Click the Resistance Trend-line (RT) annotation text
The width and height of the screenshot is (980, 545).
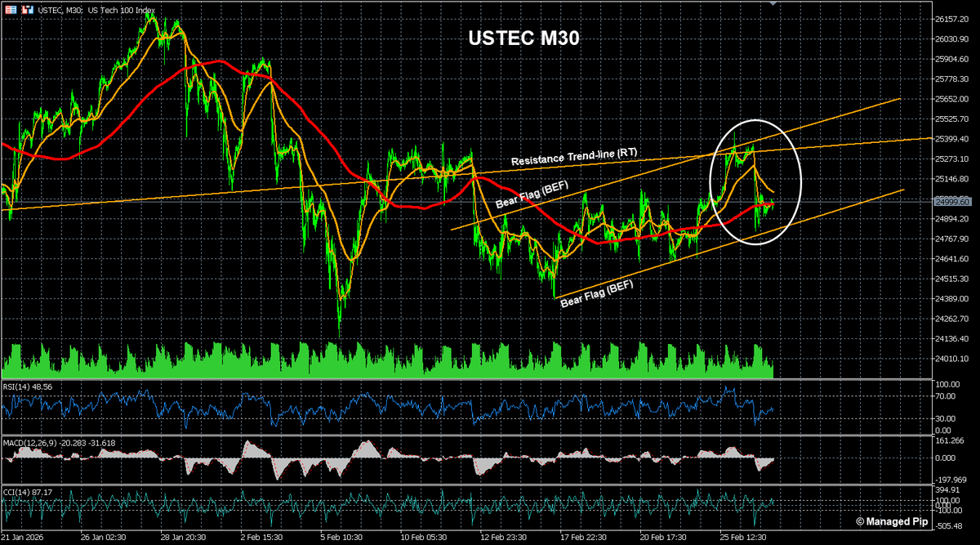point(573,159)
